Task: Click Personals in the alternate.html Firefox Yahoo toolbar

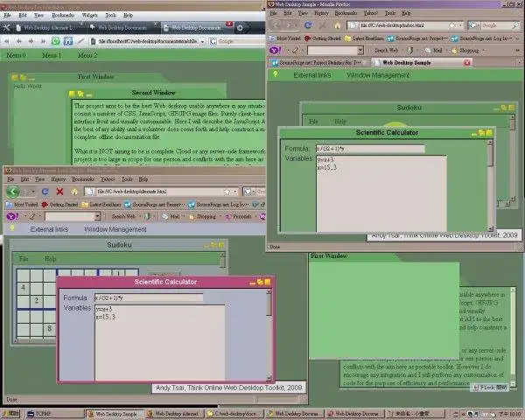Action: click(238, 217)
